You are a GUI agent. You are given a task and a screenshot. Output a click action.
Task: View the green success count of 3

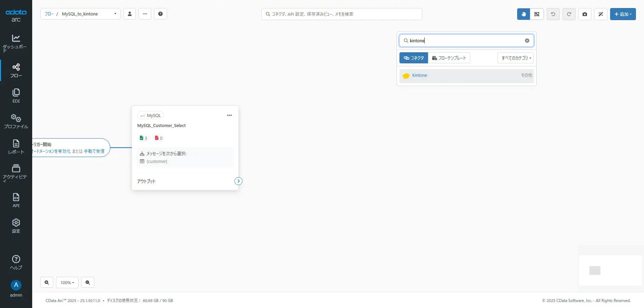pyautogui.click(x=143, y=138)
